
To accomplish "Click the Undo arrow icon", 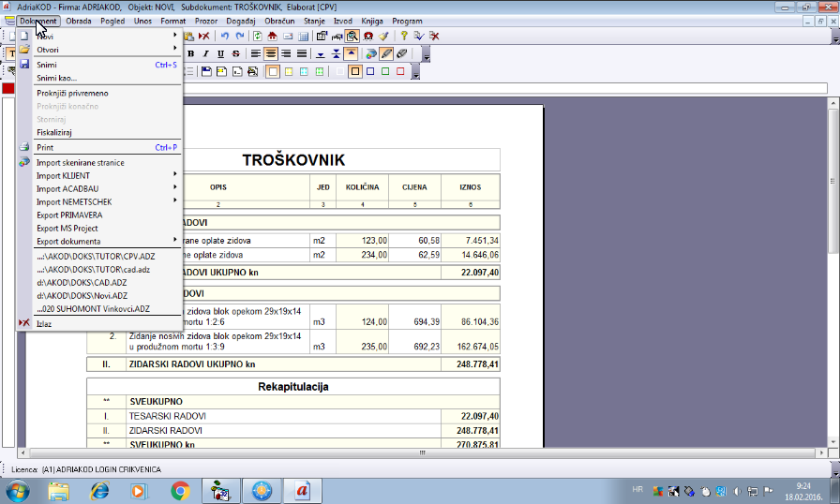I will click(225, 36).
